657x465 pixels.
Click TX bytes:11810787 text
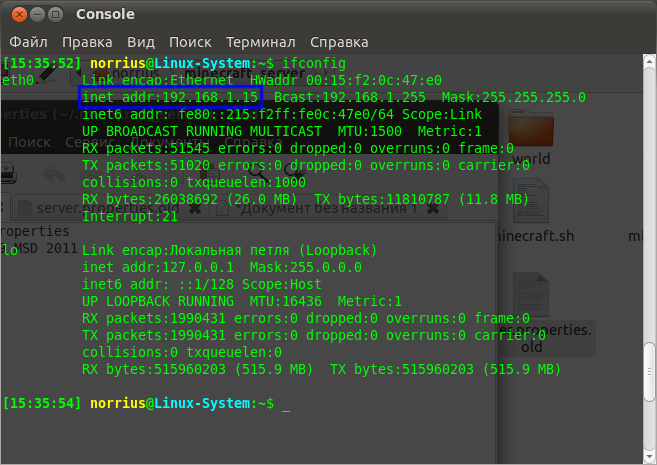[x=382, y=199]
